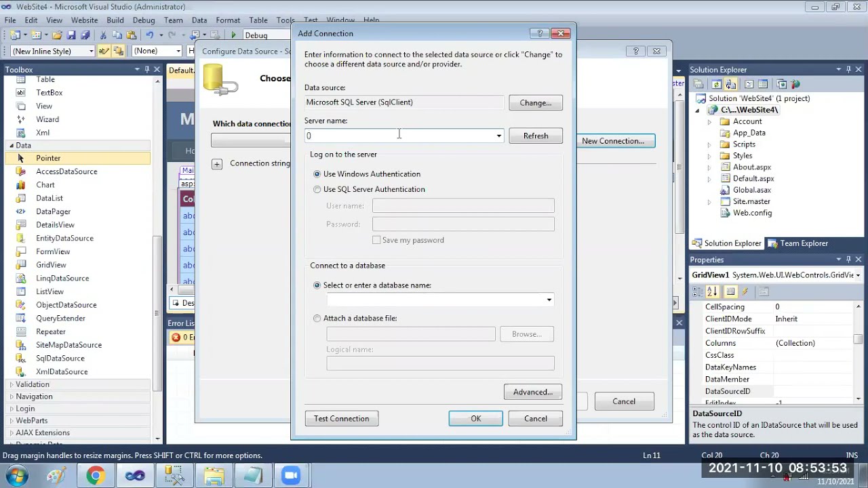Click the Open File toolbar icon

coord(57,35)
